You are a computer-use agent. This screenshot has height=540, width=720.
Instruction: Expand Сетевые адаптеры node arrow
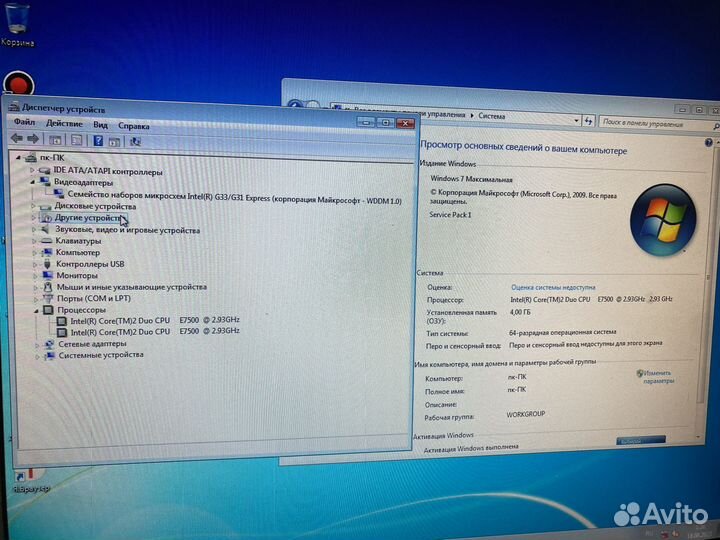click(38, 344)
